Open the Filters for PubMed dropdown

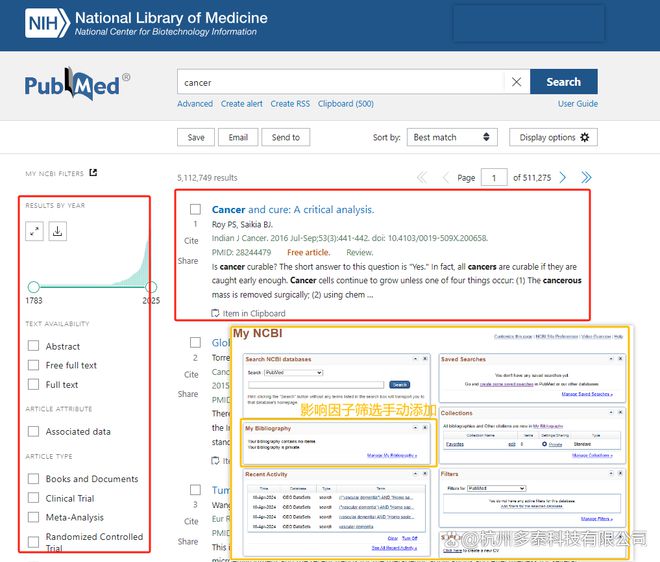497,488
